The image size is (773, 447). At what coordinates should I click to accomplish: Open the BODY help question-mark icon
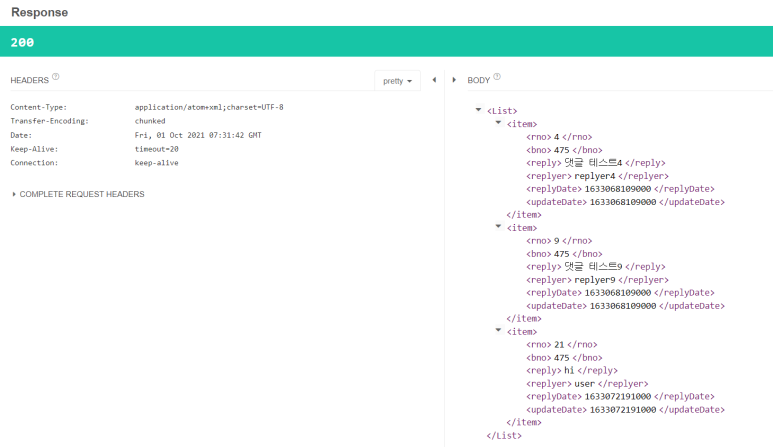click(x=497, y=76)
